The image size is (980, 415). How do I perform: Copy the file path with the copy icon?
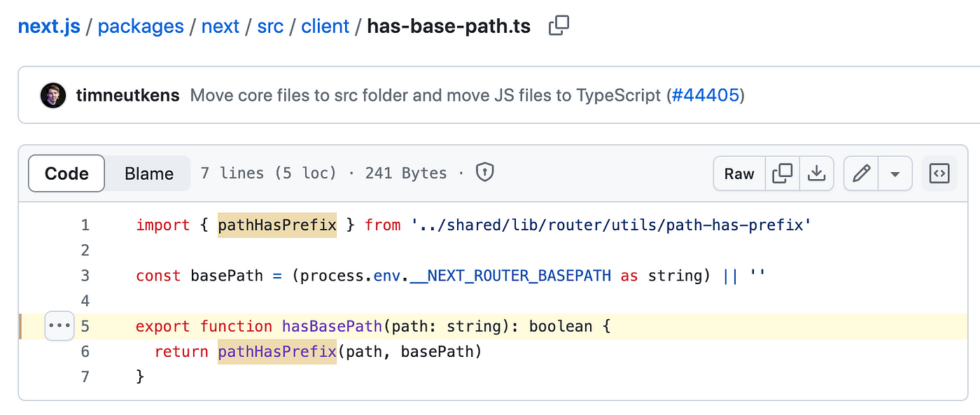tap(559, 27)
